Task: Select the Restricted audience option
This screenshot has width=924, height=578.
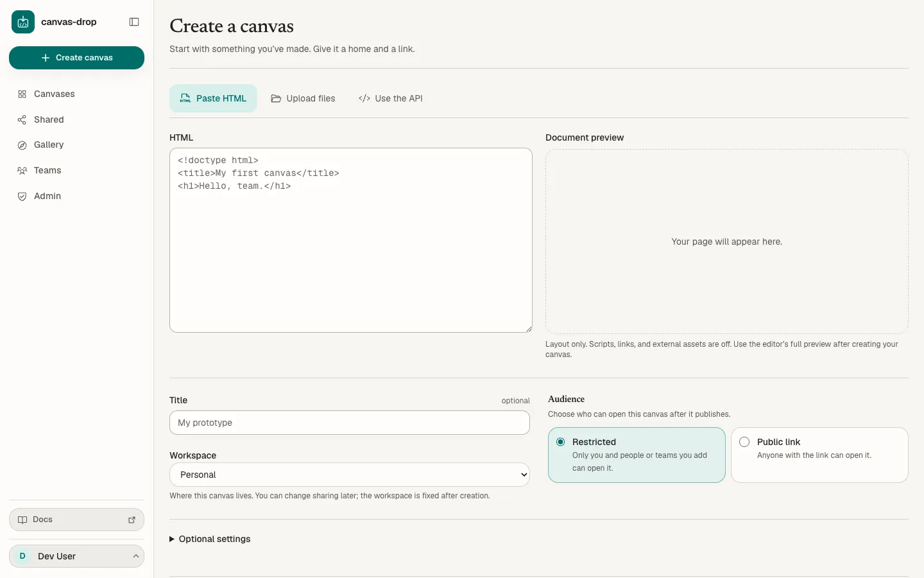Action: click(x=637, y=455)
